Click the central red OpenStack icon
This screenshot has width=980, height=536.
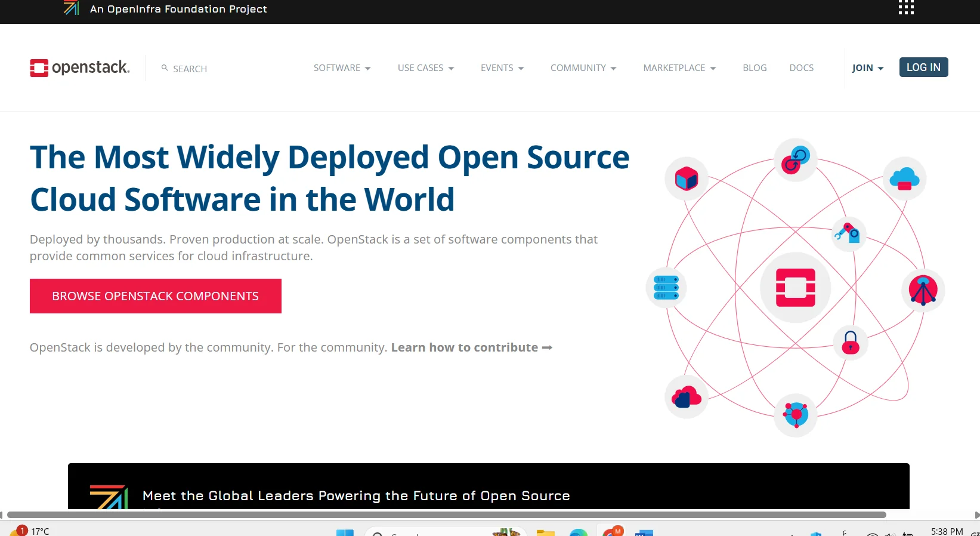(796, 288)
